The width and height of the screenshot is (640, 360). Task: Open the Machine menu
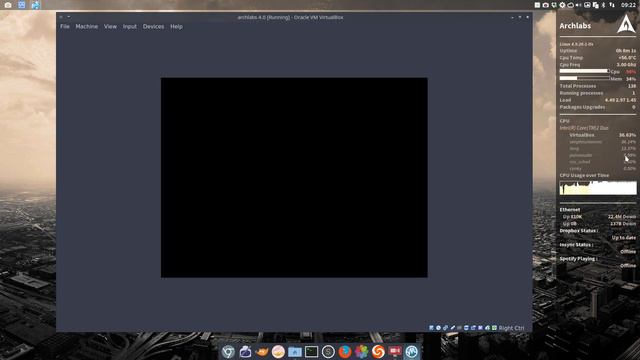pyautogui.click(x=87, y=27)
